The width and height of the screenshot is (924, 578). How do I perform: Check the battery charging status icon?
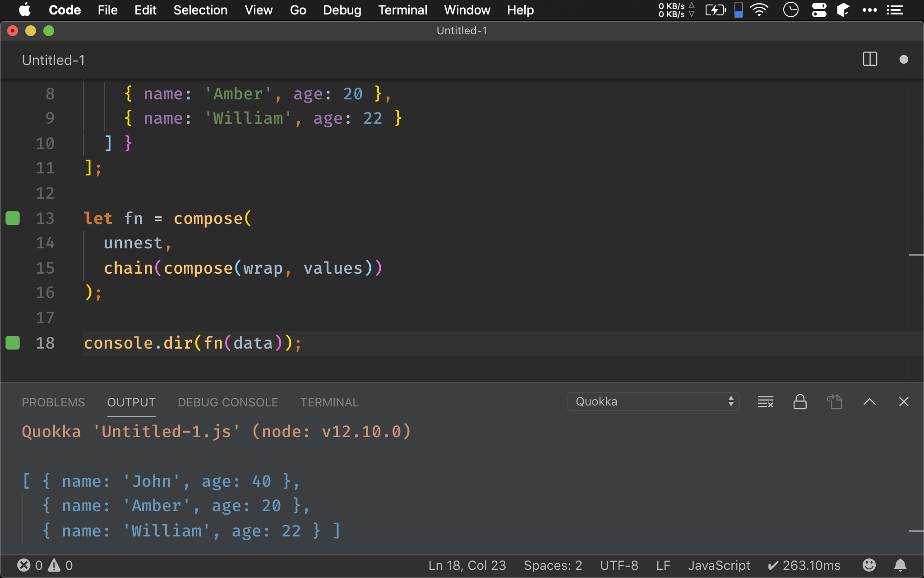click(716, 10)
